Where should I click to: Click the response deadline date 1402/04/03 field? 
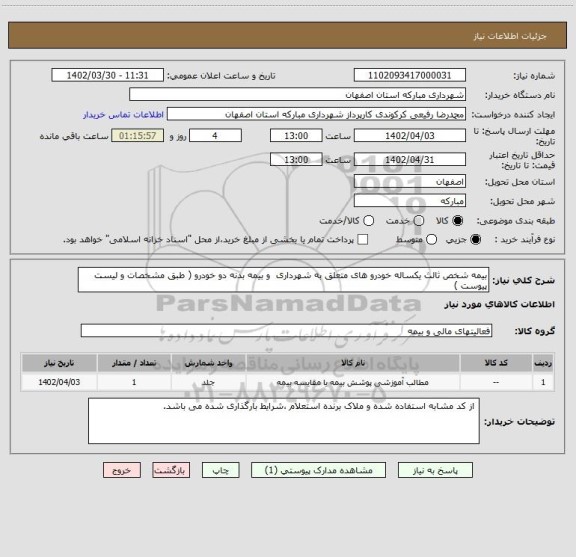click(x=410, y=136)
